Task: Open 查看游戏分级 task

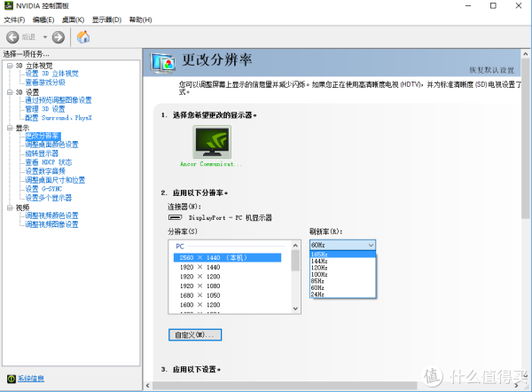Action: click(45, 82)
